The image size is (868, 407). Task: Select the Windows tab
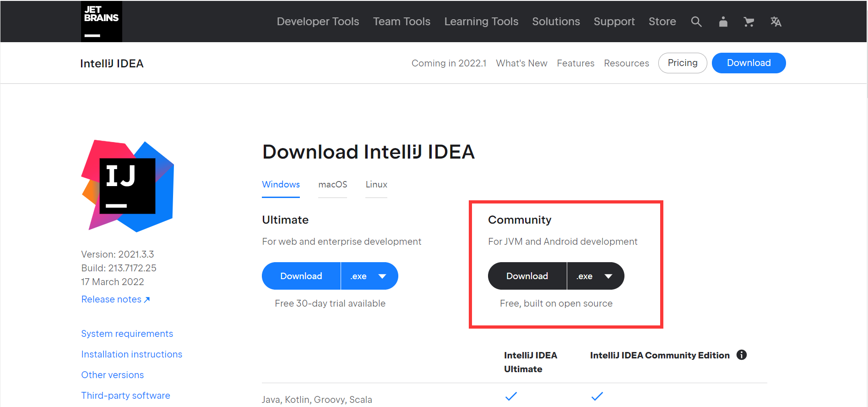pyautogui.click(x=281, y=184)
